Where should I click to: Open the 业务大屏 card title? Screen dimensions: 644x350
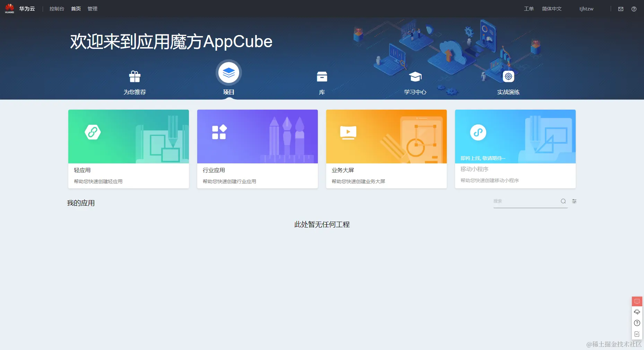pos(343,170)
